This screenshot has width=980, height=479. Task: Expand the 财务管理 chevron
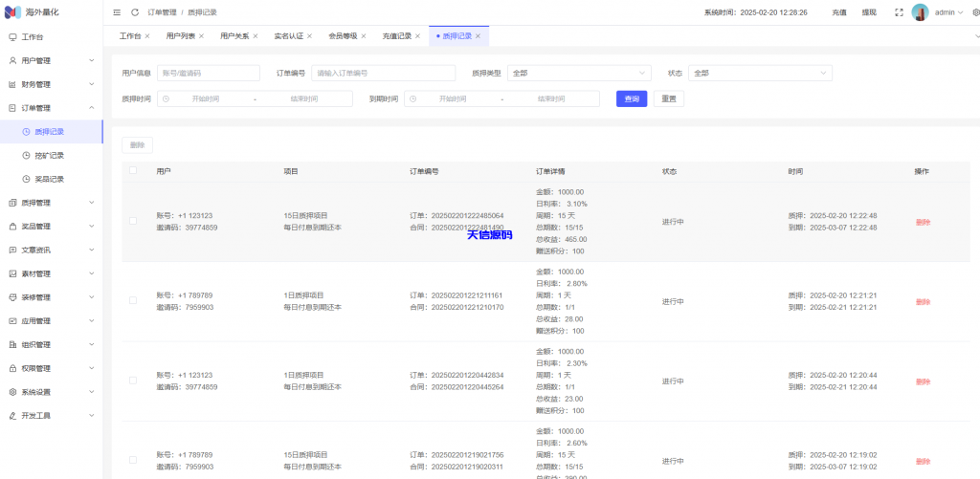(92, 84)
